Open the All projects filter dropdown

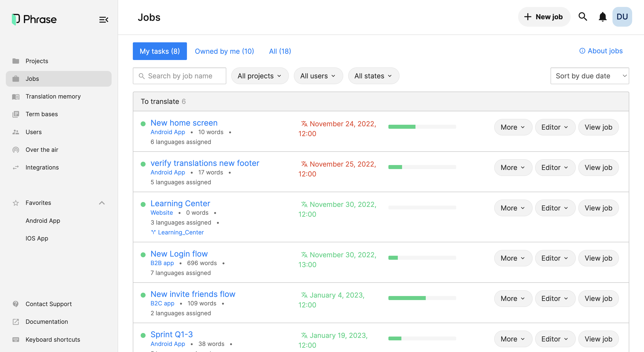260,76
